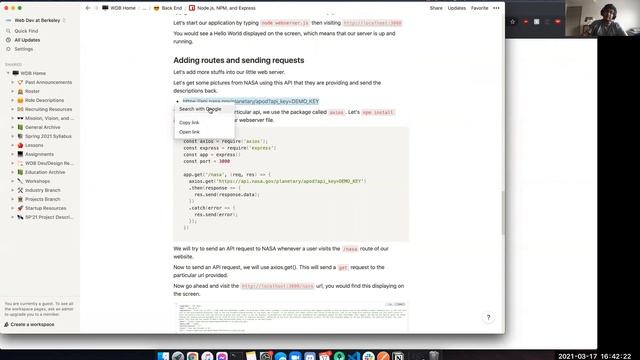Viewport: 640px width, 360px height.
Task: Click the WDB Home page icon in sidebar
Action: pyautogui.click(x=16, y=73)
